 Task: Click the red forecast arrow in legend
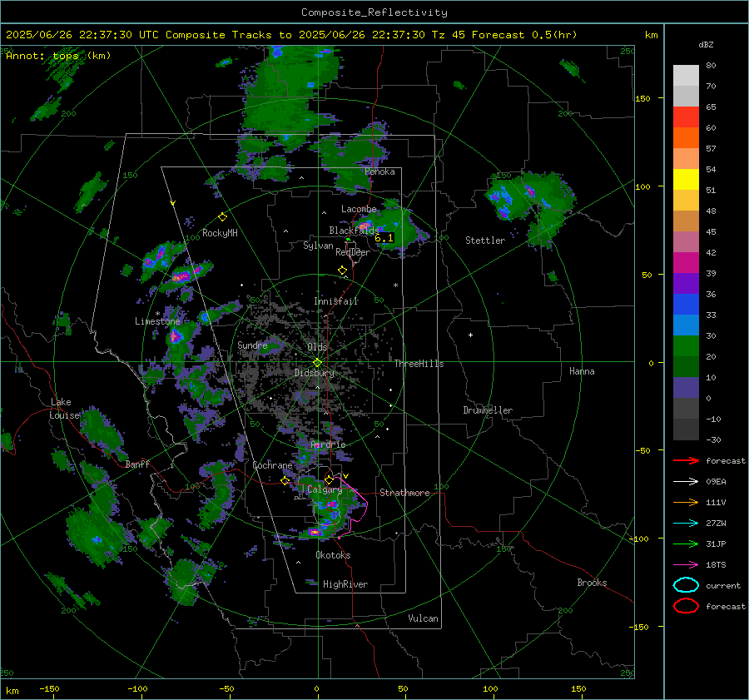[x=686, y=460]
